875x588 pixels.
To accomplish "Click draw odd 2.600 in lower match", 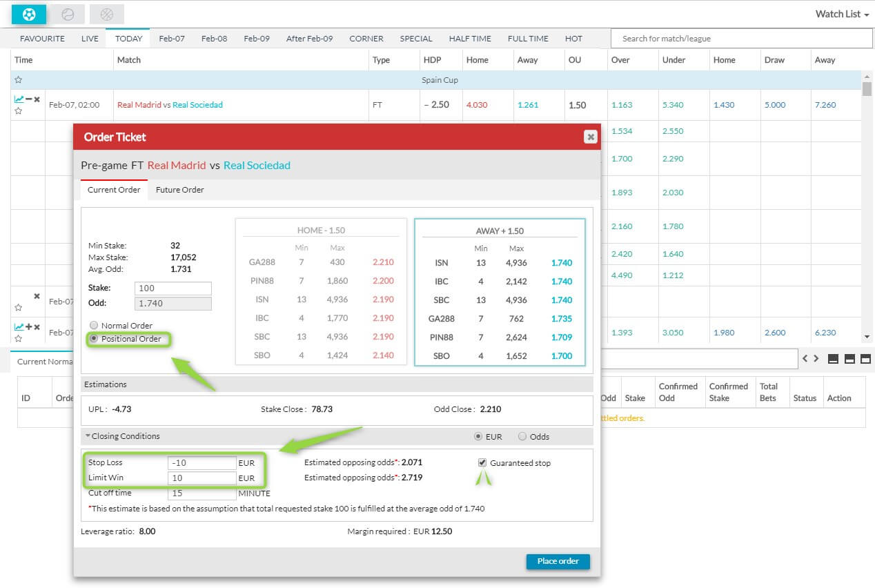I will click(x=775, y=333).
